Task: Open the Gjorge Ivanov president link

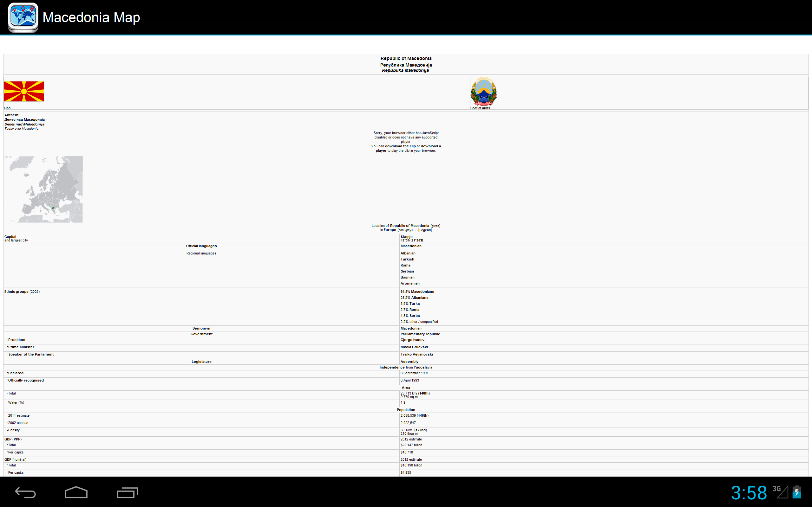Action: tap(412, 340)
